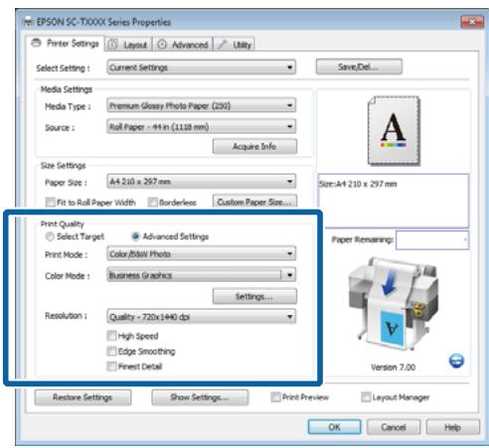Open the Media Type dropdown
The width and height of the screenshot is (489, 448).
pos(201,105)
